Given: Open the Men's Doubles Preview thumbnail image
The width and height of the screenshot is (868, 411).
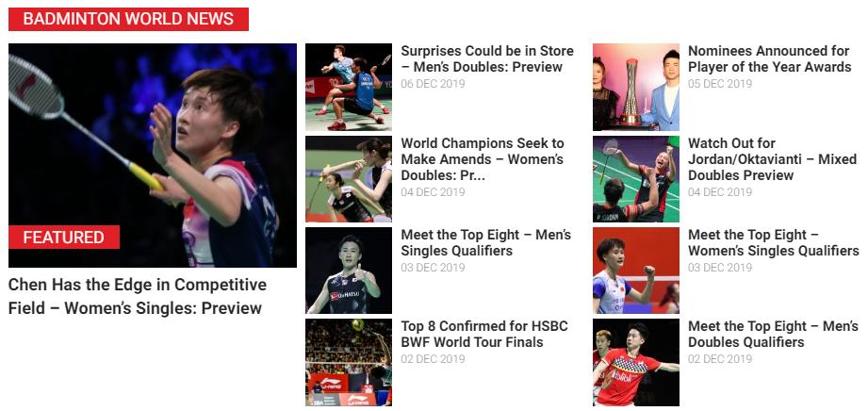Looking at the screenshot, I should [x=349, y=87].
